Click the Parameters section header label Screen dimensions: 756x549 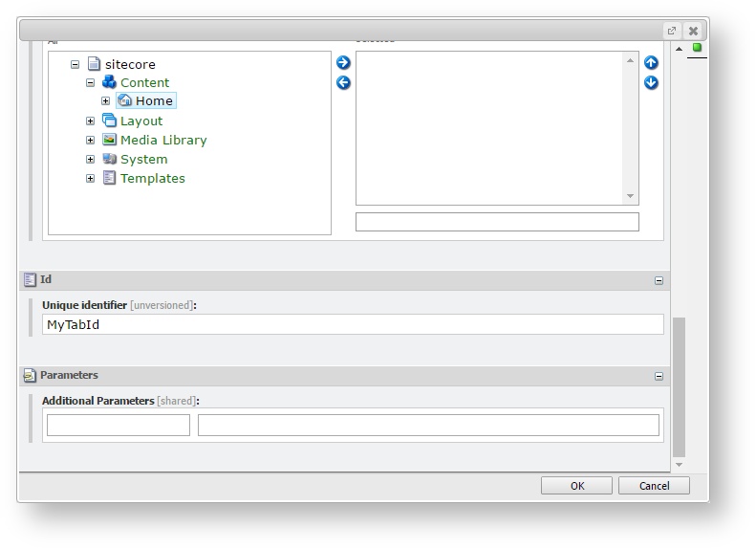pos(69,375)
